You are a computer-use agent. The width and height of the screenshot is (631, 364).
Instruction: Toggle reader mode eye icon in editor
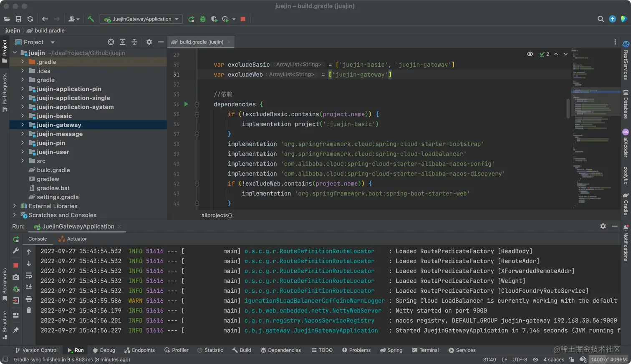(x=530, y=54)
